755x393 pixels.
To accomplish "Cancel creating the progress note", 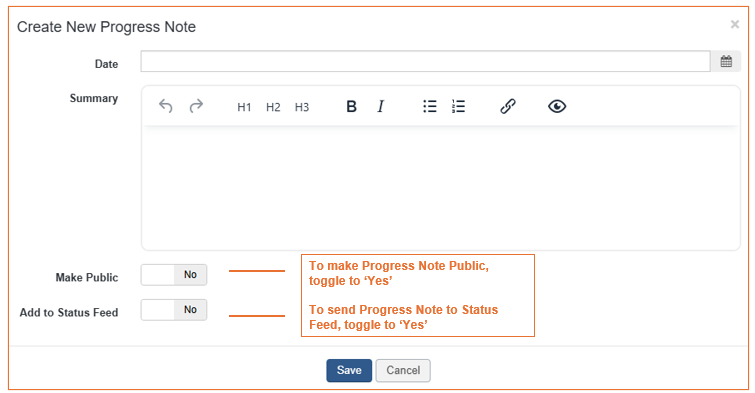I will 403,370.
